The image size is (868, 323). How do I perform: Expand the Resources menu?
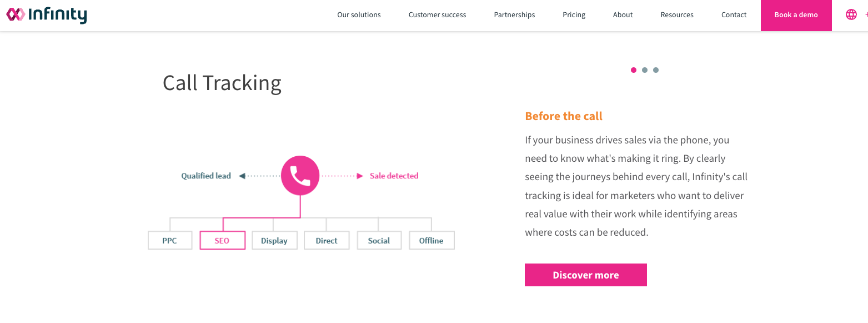click(677, 15)
